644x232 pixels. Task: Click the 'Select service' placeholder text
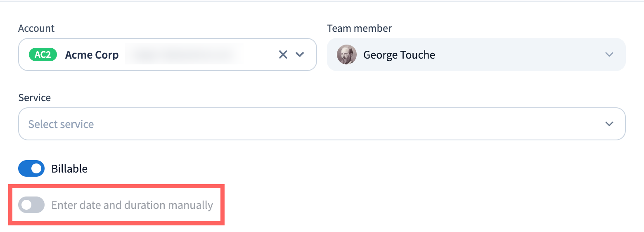tap(61, 124)
